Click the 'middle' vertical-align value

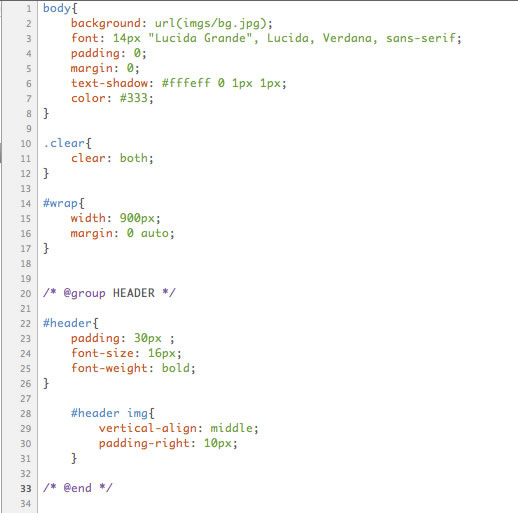[x=231, y=428]
